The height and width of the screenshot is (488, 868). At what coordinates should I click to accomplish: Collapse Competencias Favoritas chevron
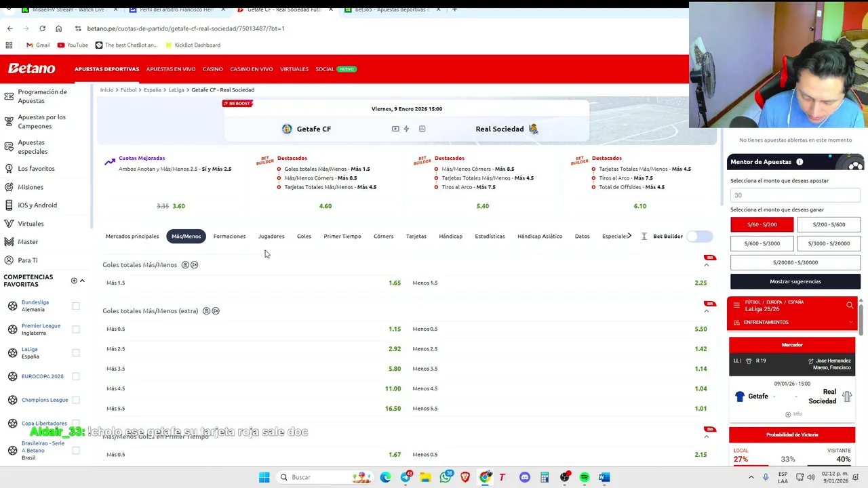82,281
